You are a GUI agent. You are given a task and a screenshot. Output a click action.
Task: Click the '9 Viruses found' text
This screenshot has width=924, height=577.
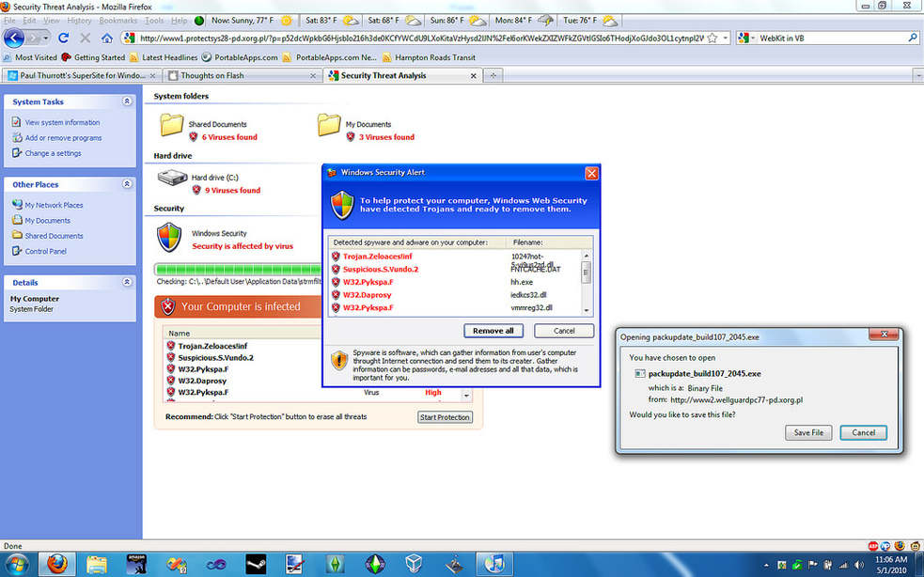[232, 191]
